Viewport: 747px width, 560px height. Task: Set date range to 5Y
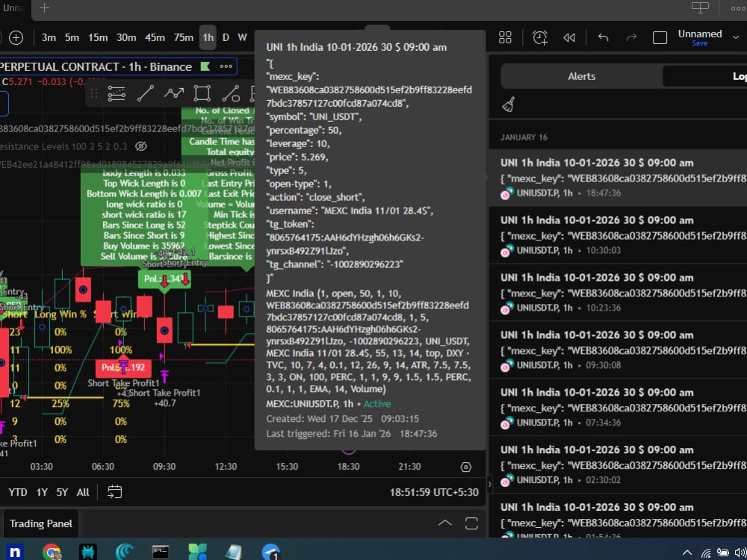click(x=62, y=492)
